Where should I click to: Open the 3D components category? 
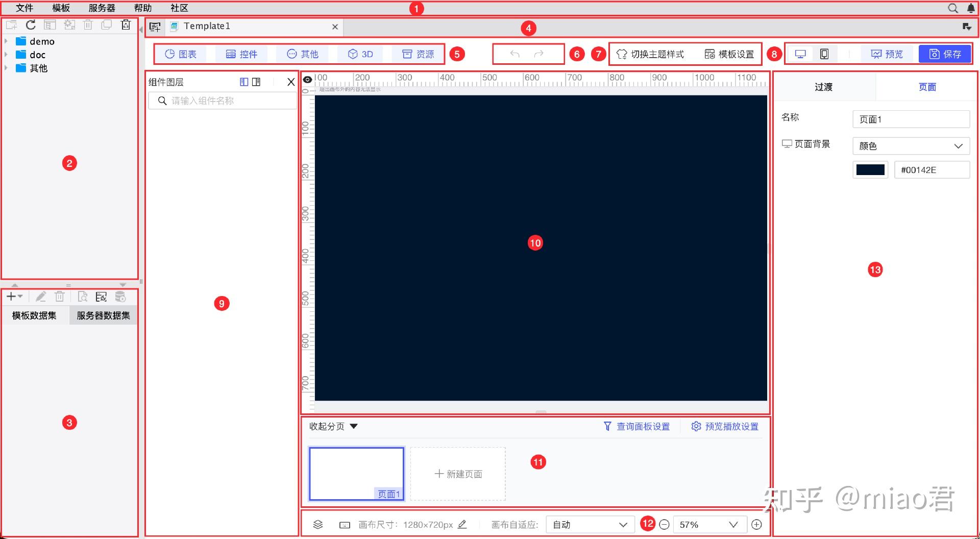click(x=360, y=54)
